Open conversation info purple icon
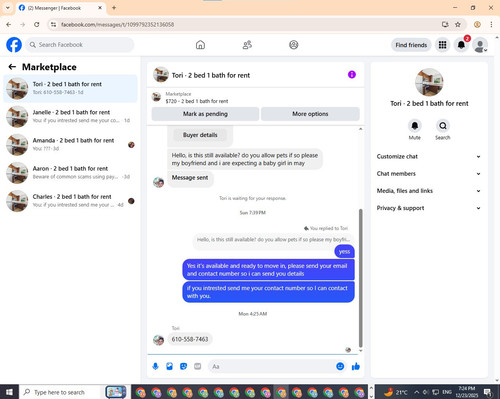The height and width of the screenshot is (399, 500). (x=352, y=75)
